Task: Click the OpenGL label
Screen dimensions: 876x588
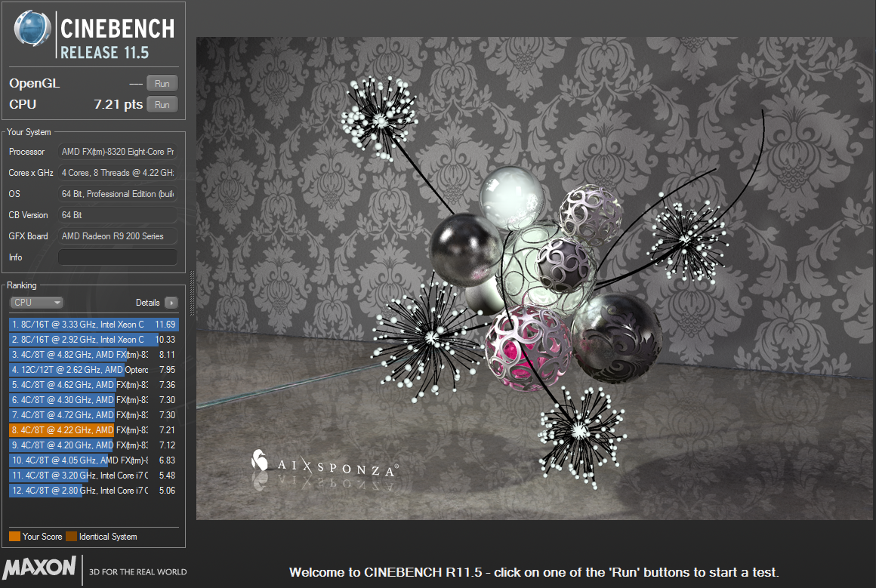Action: click(x=34, y=83)
